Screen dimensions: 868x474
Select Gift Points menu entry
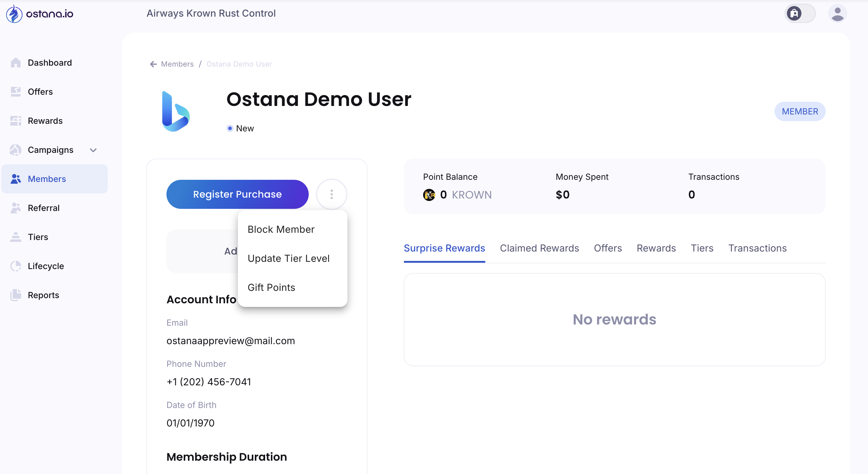[292, 287]
